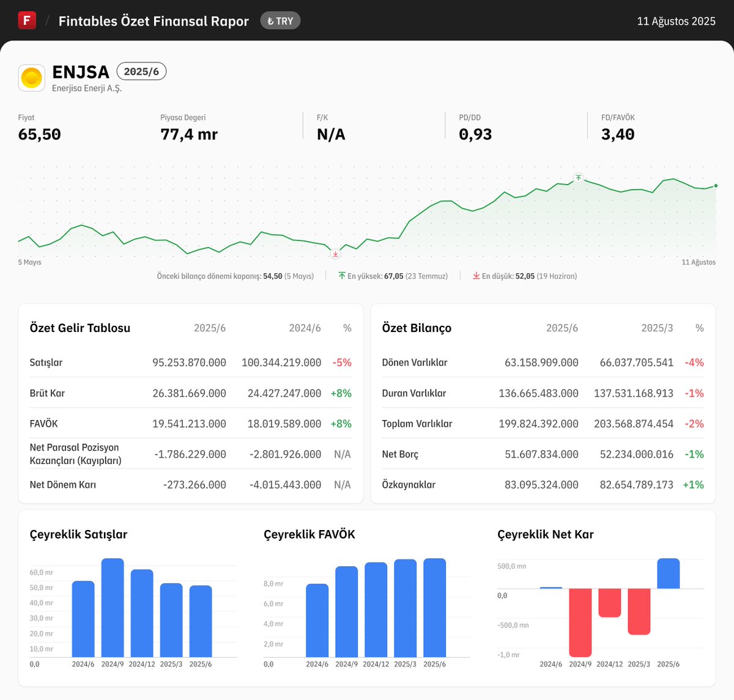
Task: Click the Enerjisa Enerji A.Ş. company link
Action: tap(87, 87)
